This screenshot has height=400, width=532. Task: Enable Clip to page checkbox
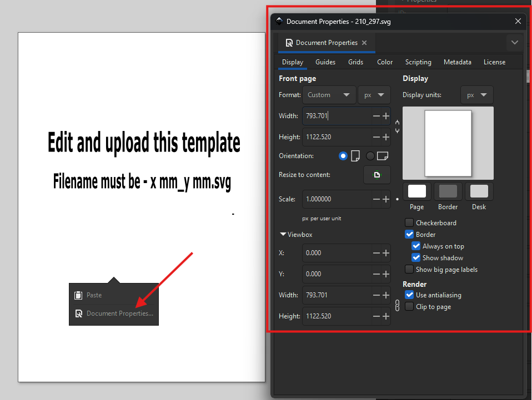click(x=409, y=306)
